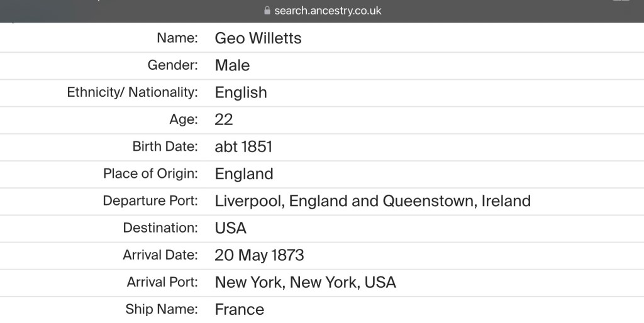Click the Place of Origin label
The height and width of the screenshot is (323, 644).
pyautogui.click(x=150, y=173)
